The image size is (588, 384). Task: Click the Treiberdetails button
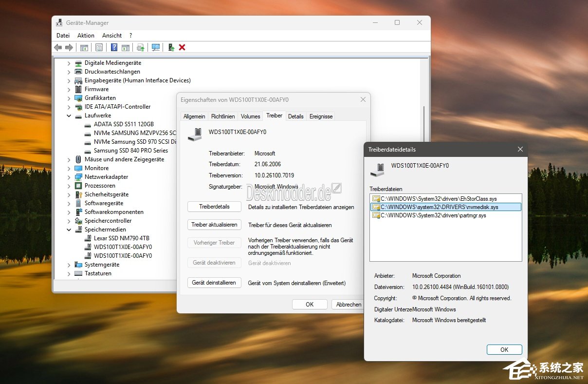tap(214, 207)
